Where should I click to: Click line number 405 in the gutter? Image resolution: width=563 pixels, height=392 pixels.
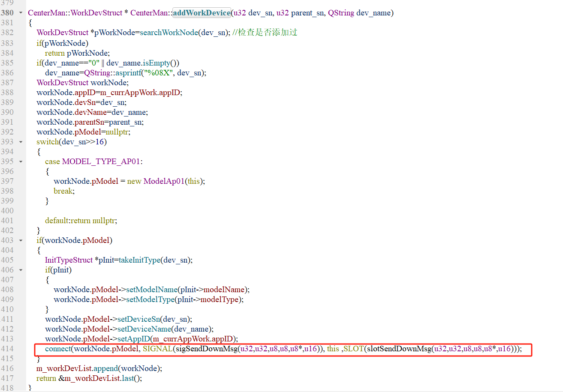click(7, 260)
